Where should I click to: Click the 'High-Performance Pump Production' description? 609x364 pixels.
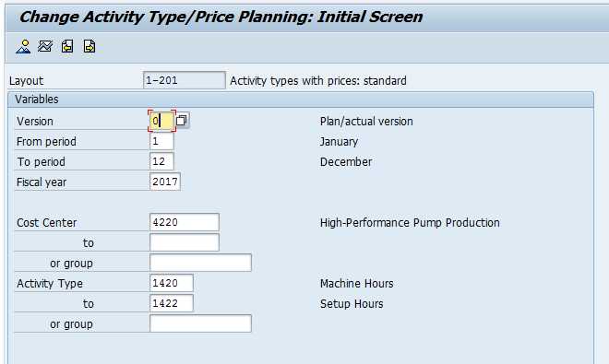[410, 223]
